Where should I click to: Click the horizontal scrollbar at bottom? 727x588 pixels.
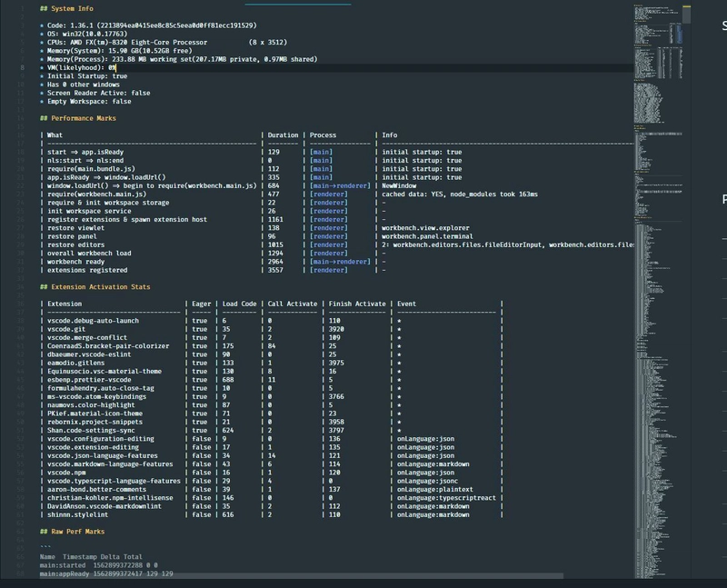coord(302,575)
